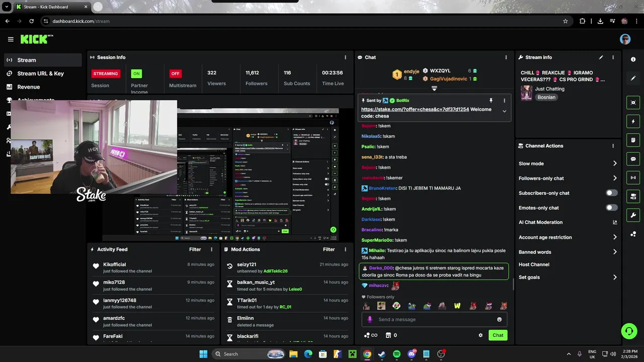Click the Just Chatting category thumbnail
644x362 pixels.
coord(526,93)
